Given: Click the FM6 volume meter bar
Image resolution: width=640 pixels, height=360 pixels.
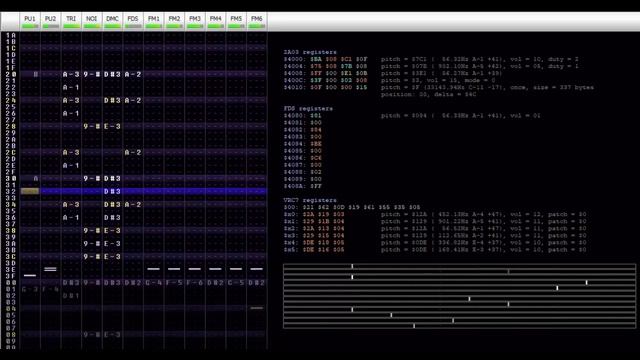Looking at the screenshot, I should click(x=257, y=27).
